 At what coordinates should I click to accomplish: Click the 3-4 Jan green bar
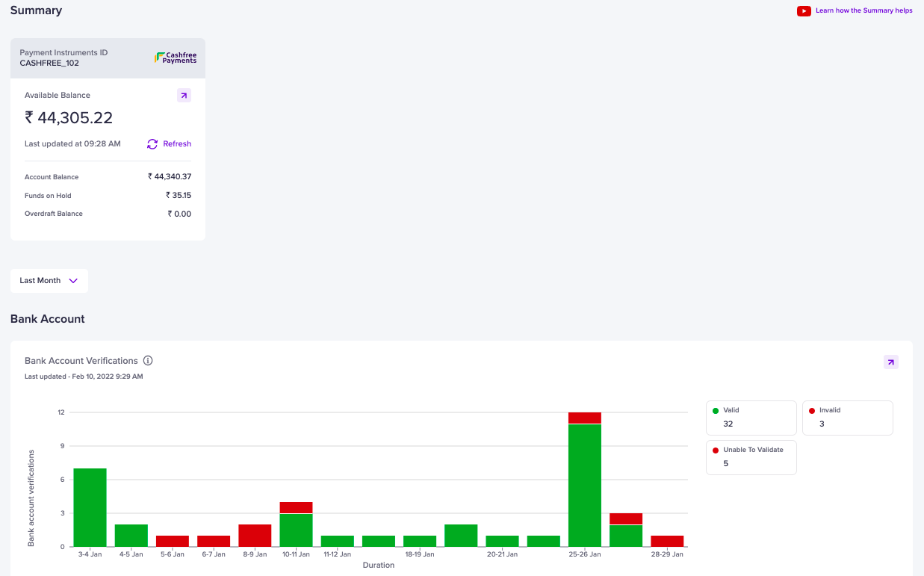tap(90, 507)
